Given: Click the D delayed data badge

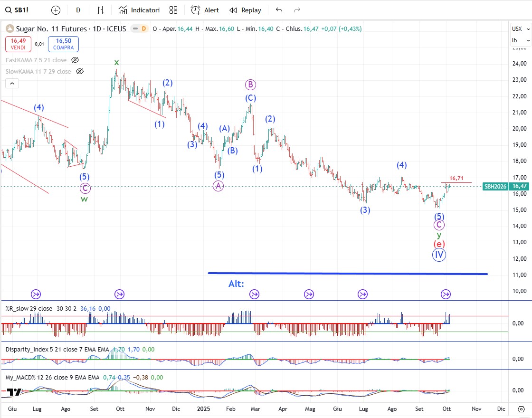Looking at the screenshot, I should [144, 29].
